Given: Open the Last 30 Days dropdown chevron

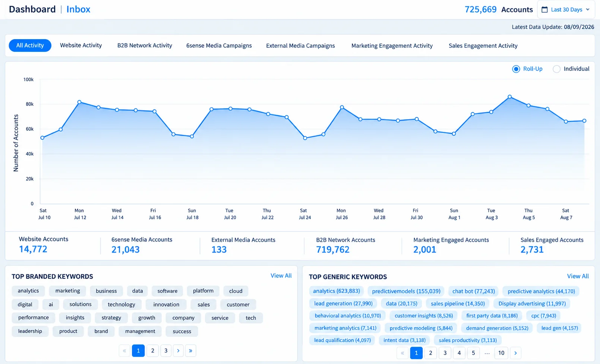Looking at the screenshot, I should click(x=588, y=10).
